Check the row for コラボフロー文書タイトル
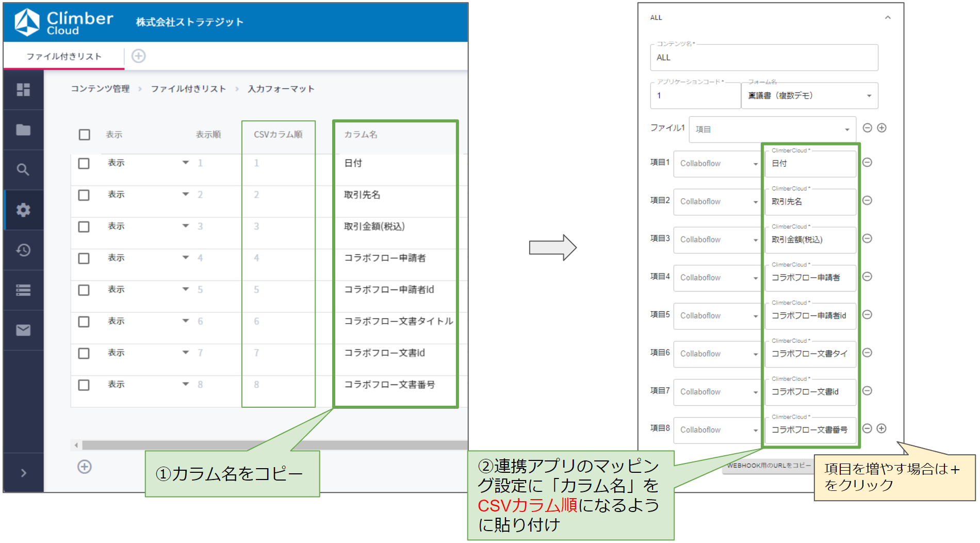This screenshot has height=543, width=980. click(x=84, y=322)
